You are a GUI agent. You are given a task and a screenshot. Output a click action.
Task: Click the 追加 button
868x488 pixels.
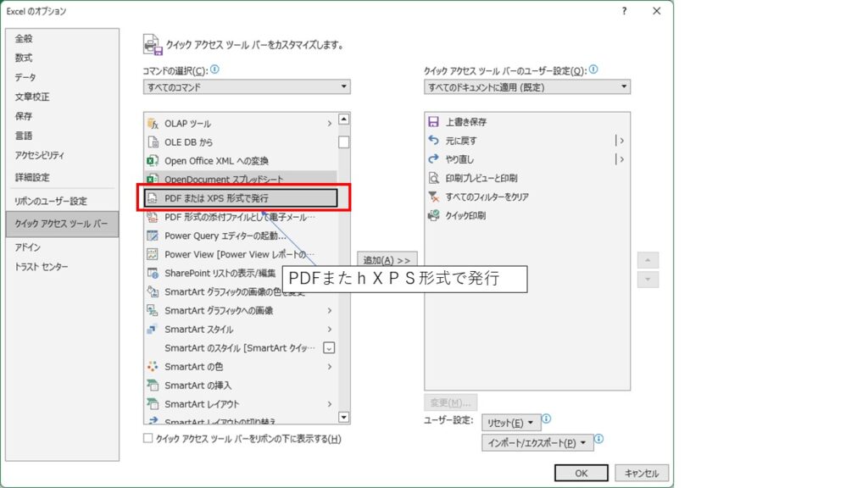pyautogui.click(x=387, y=260)
